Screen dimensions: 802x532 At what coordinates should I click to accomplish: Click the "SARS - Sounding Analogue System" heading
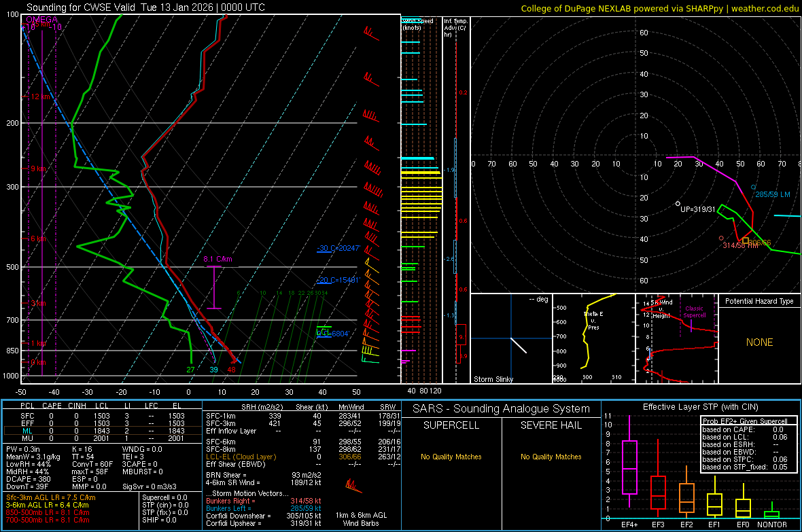(502, 409)
